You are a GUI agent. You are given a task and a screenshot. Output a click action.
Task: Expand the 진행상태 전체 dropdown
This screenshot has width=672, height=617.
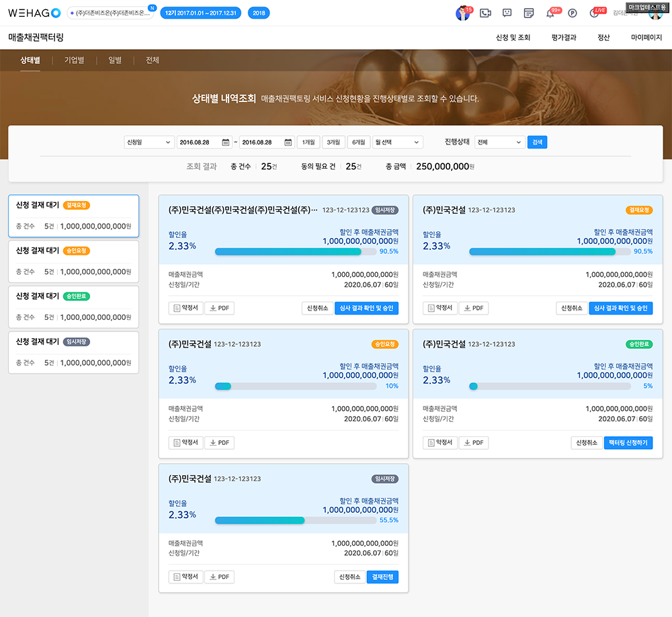(x=499, y=142)
